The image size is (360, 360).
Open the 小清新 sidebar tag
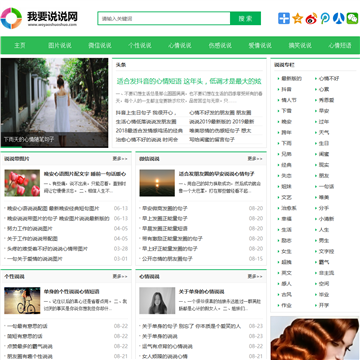[326, 219]
